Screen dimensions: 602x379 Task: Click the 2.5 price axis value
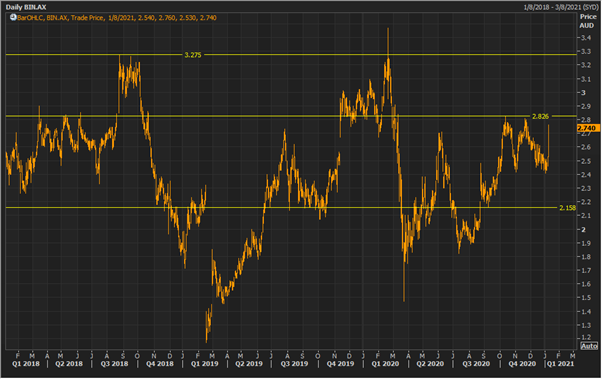(585, 161)
